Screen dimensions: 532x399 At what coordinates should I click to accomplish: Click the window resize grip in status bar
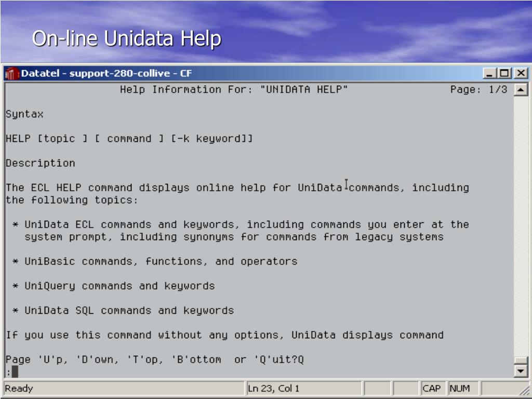(525, 390)
